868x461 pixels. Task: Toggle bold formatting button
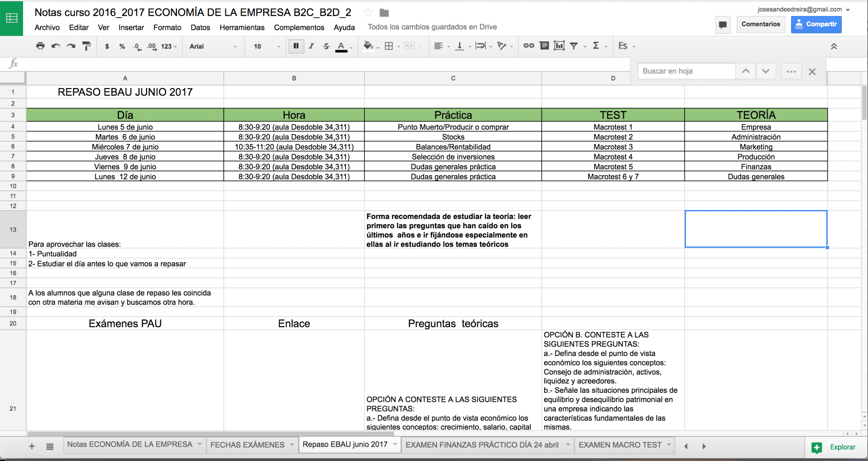[296, 46]
